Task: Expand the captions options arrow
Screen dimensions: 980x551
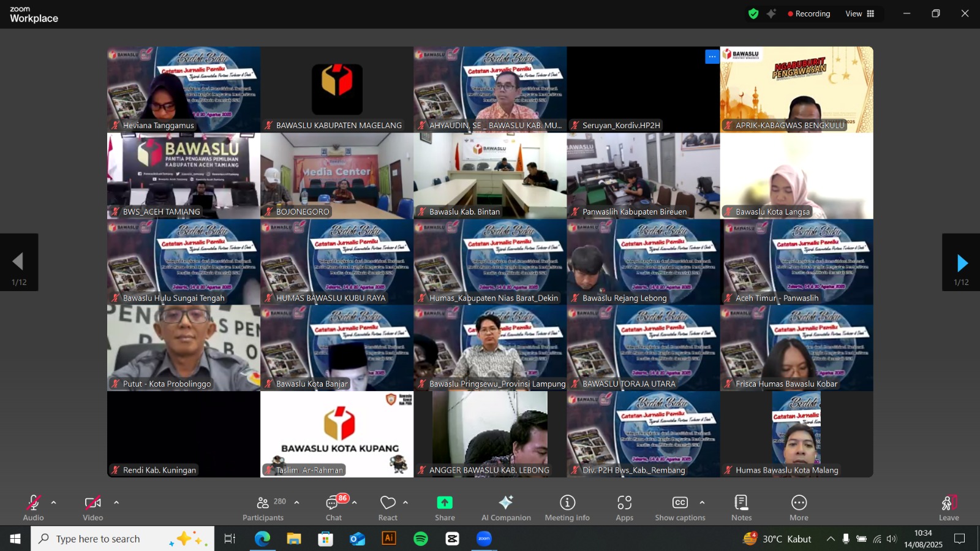Action: pyautogui.click(x=702, y=503)
